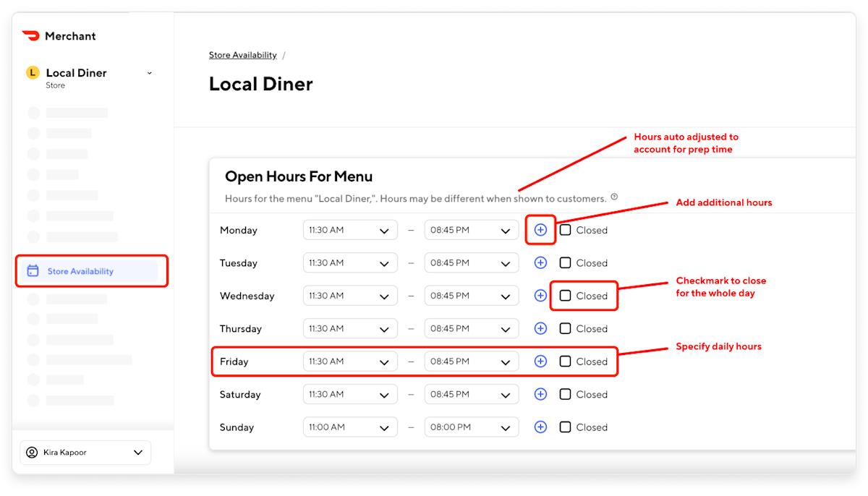The height and width of the screenshot is (496, 868).
Task: Click the Store Availability breadcrumb link
Action: (x=243, y=55)
